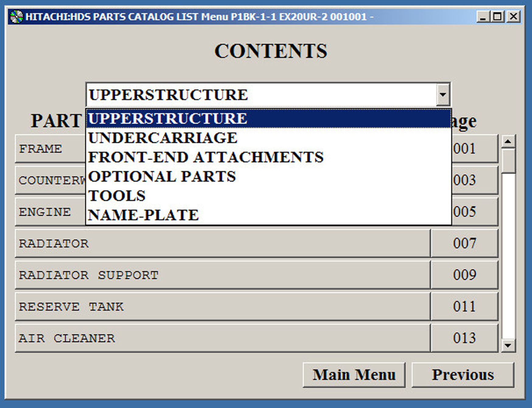532x408 pixels.
Task: Open the RADIATOR part row
Action: click(222, 243)
